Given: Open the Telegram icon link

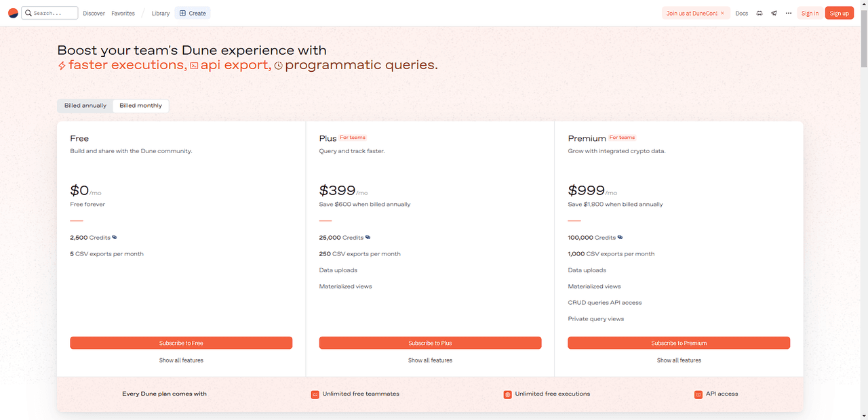Looking at the screenshot, I should click(774, 13).
